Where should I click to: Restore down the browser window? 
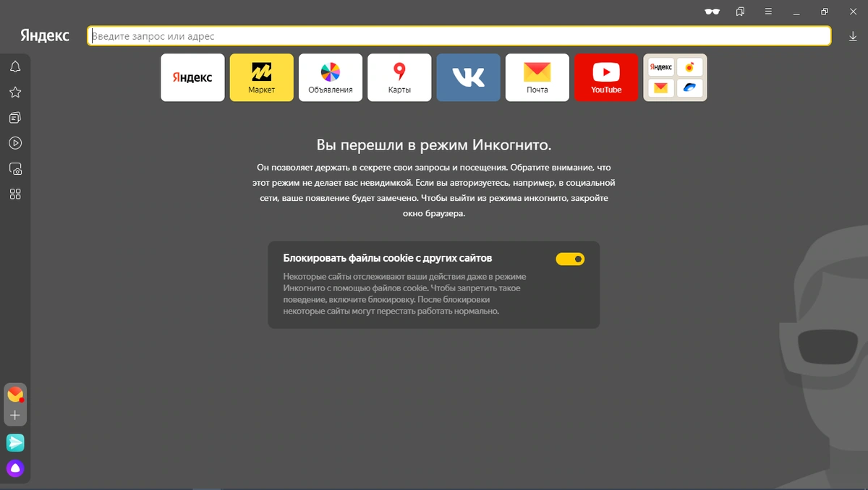tap(825, 12)
